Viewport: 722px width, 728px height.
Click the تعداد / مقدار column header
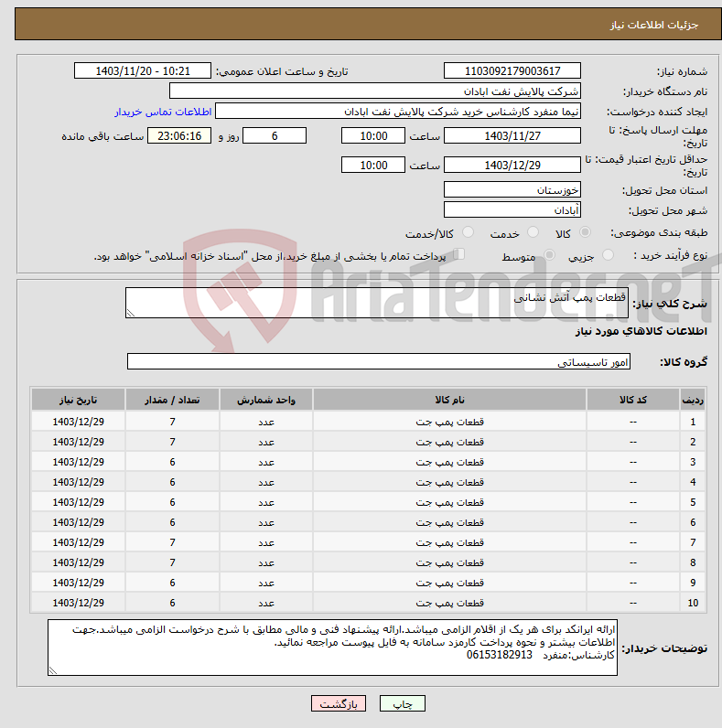coord(172,400)
